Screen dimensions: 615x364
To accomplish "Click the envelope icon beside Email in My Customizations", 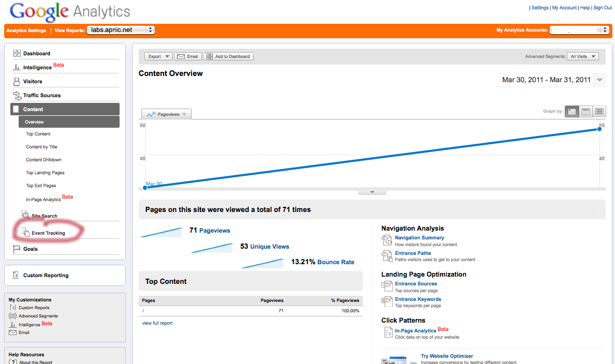I will pos(12,332).
